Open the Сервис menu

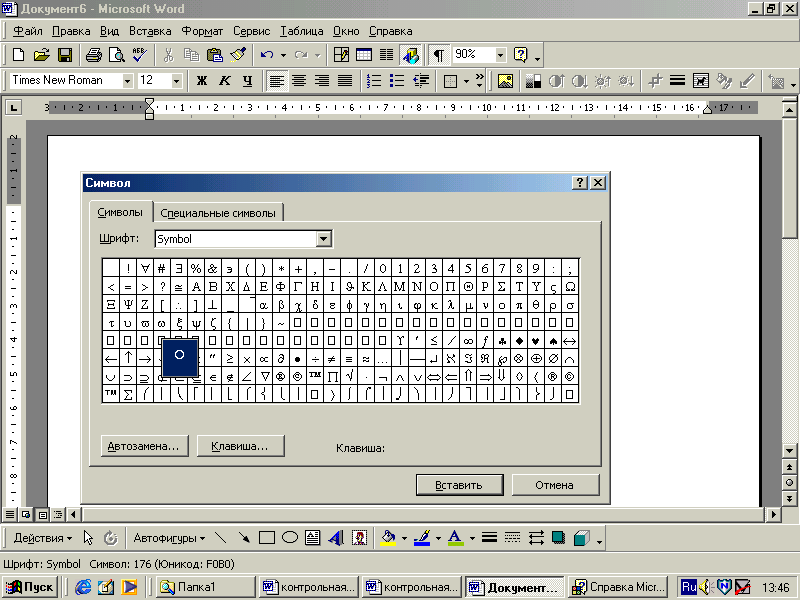(x=252, y=31)
